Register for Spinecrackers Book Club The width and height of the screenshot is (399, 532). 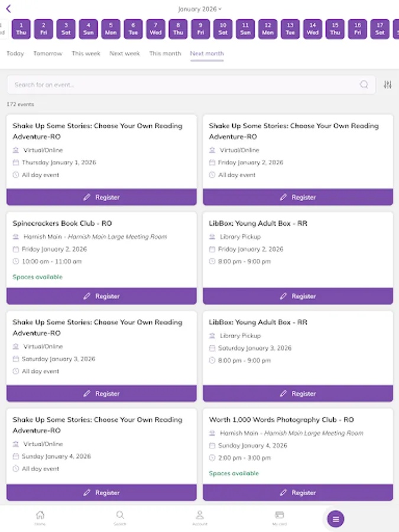[x=101, y=296]
